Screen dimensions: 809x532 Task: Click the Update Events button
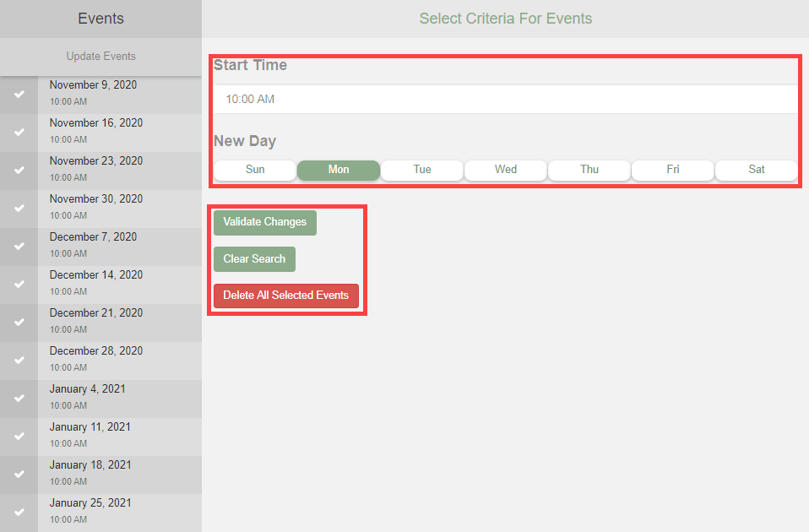pos(100,57)
